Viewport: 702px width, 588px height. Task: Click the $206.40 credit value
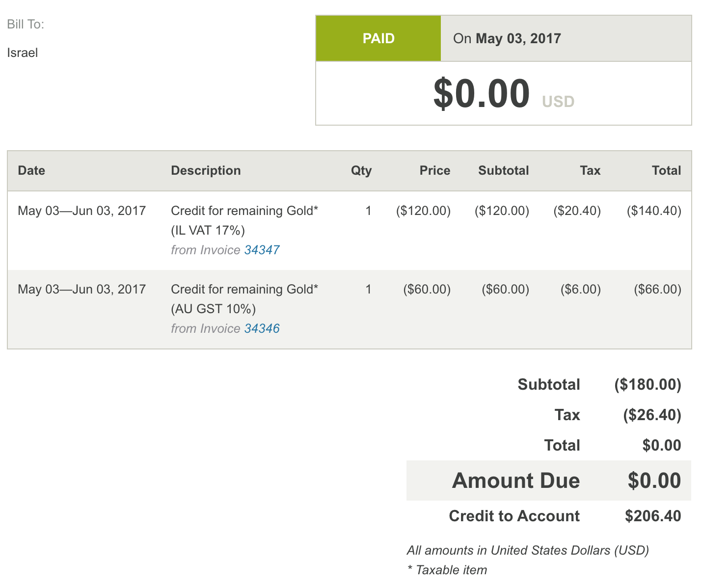pyautogui.click(x=653, y=516)
